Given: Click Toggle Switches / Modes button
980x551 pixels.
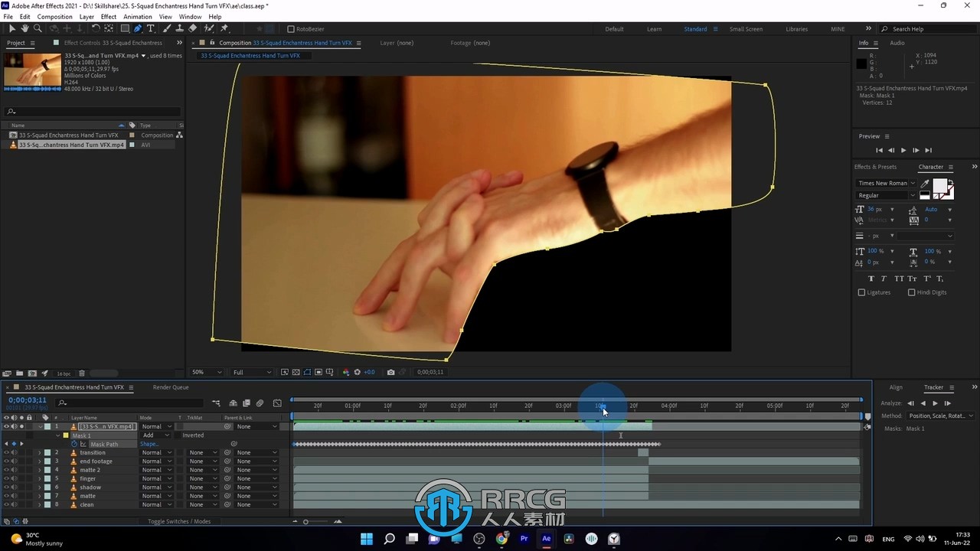Looking at the screenshot, I should coord(179,521).
